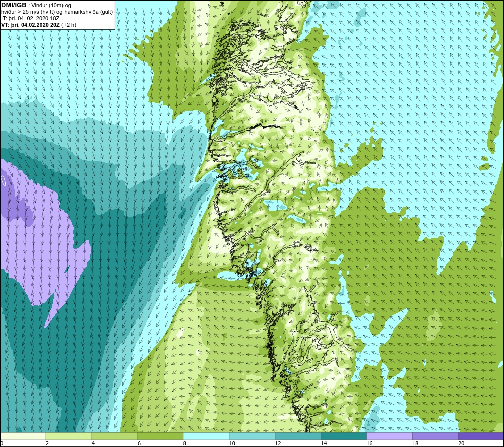504x447 pixels.
Task: Click the dark teal 14–16 m/s legend swatch
Action: click(x=344, y=436)
